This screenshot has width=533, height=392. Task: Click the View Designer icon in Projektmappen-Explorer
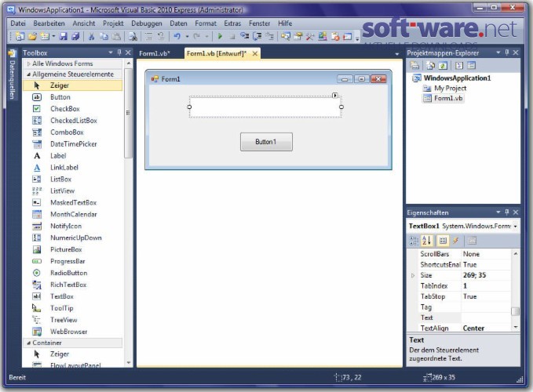click(x=471, y=66)
